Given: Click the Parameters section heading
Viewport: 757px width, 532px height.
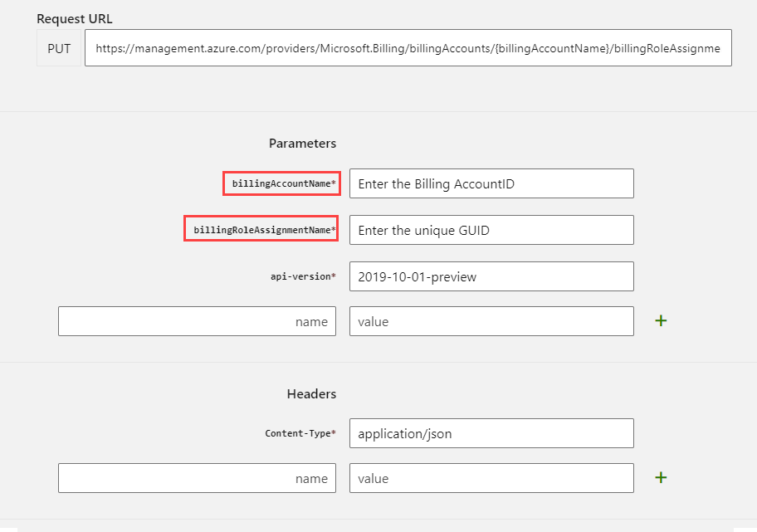Looking at the screenshot, I should (302, 143).
